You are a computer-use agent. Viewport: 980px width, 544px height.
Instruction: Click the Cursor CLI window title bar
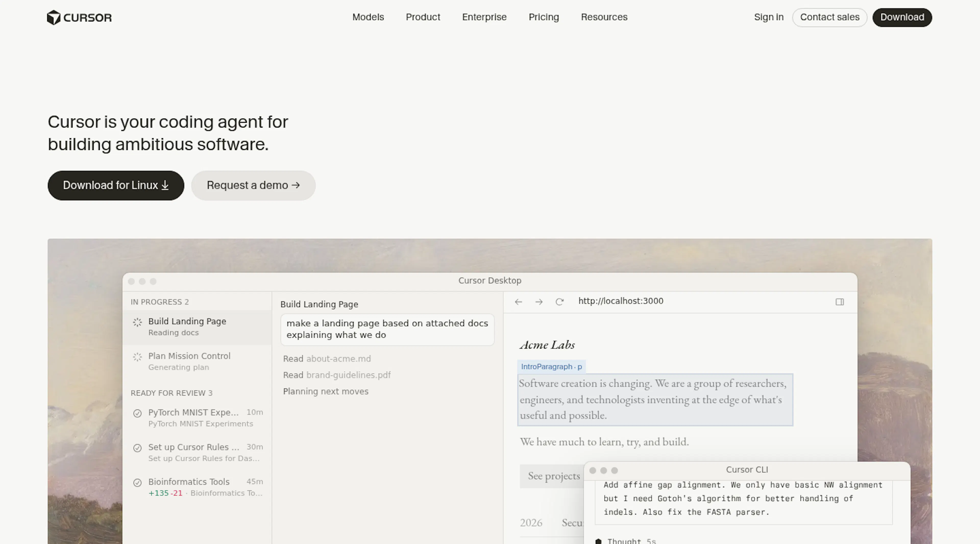click(x=747, y=470)
